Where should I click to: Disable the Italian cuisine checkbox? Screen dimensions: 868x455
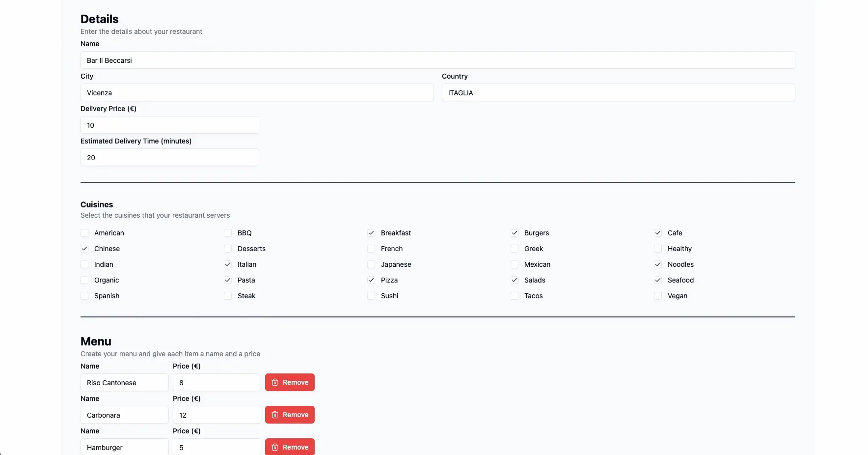pos(228,264)
